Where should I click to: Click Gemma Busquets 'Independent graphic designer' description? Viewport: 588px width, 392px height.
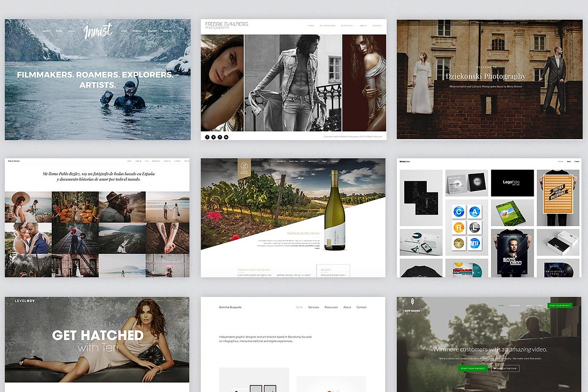coord(265,339)
